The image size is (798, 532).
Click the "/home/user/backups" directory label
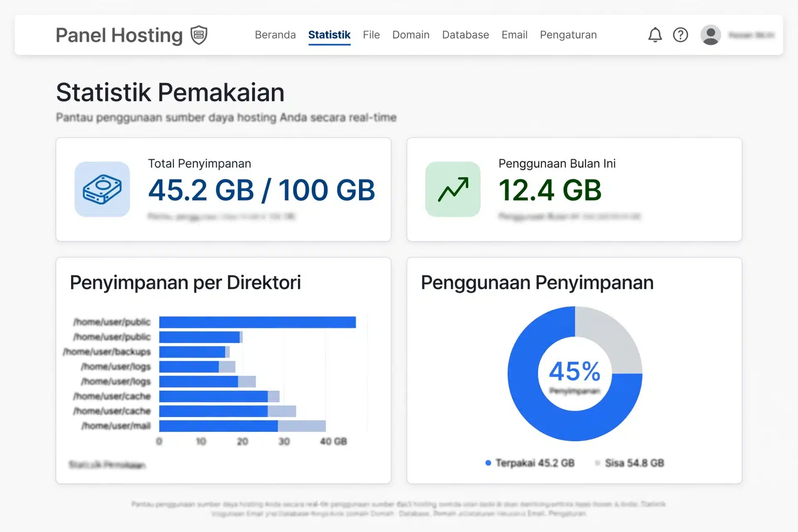point(107,352)
